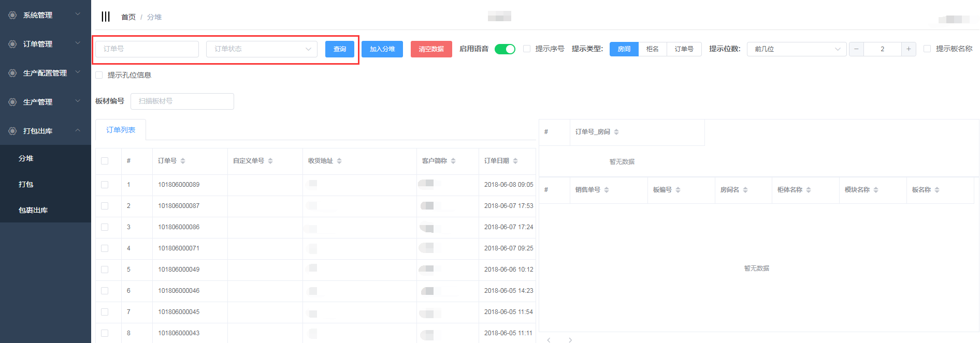Open the 打包 submenu item

click(x=26, y=184)
